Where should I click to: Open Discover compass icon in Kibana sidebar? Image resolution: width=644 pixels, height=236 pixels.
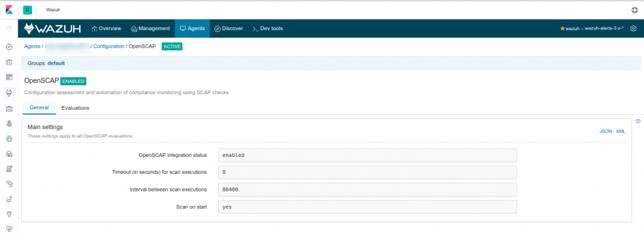pos(9,46)
